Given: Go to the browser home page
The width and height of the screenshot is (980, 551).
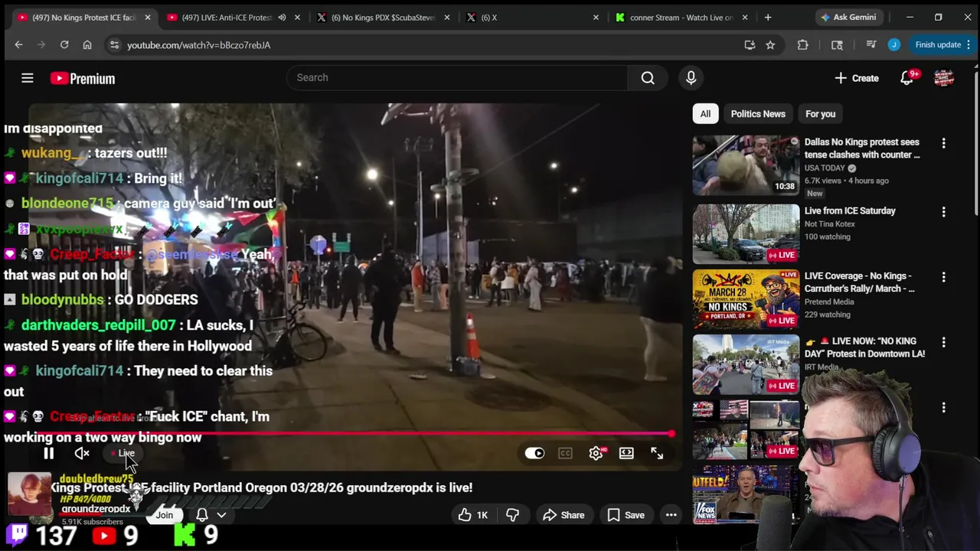Looking at the screenshot, I should pyautogui.click(x=87, y=45).
